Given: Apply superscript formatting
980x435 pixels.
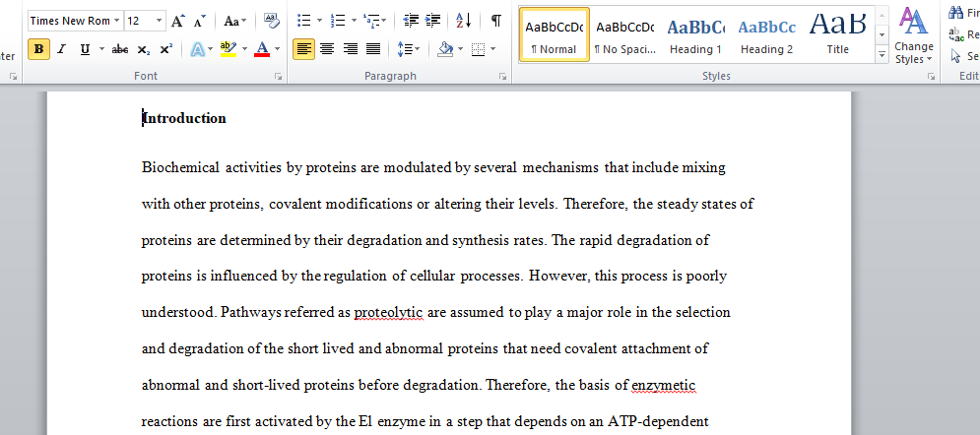Looking at the screenshot, I should 165,49.
